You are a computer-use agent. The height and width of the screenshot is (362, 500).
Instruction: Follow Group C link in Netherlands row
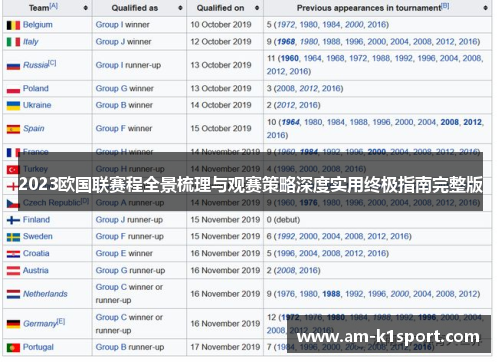[111, 287]
